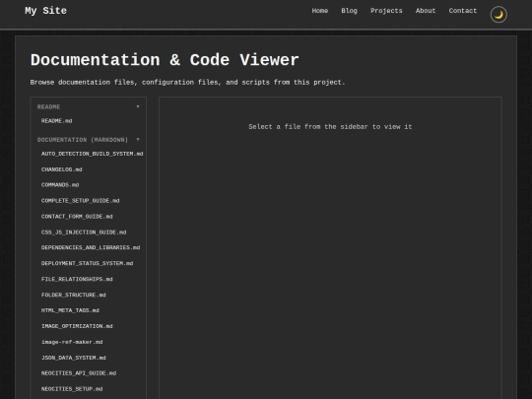Screen dimensions: 532x399
Task: Open CSS_JS_INJECTION_GUIDE.md
Action: tap(84, 233)
